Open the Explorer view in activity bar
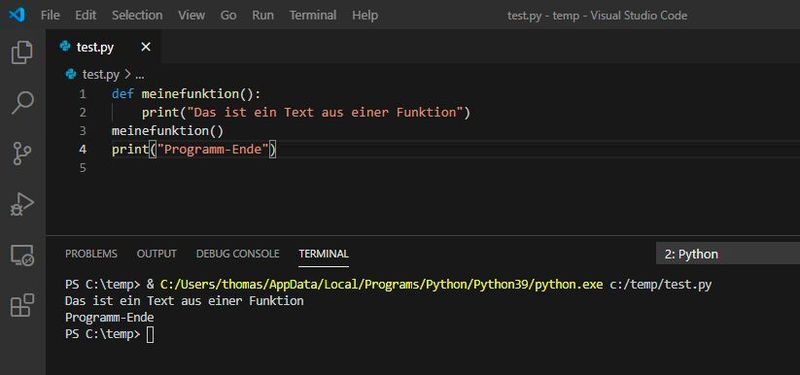Image resolution: width=800 pixels, height=375 pixels. [22, 53]
